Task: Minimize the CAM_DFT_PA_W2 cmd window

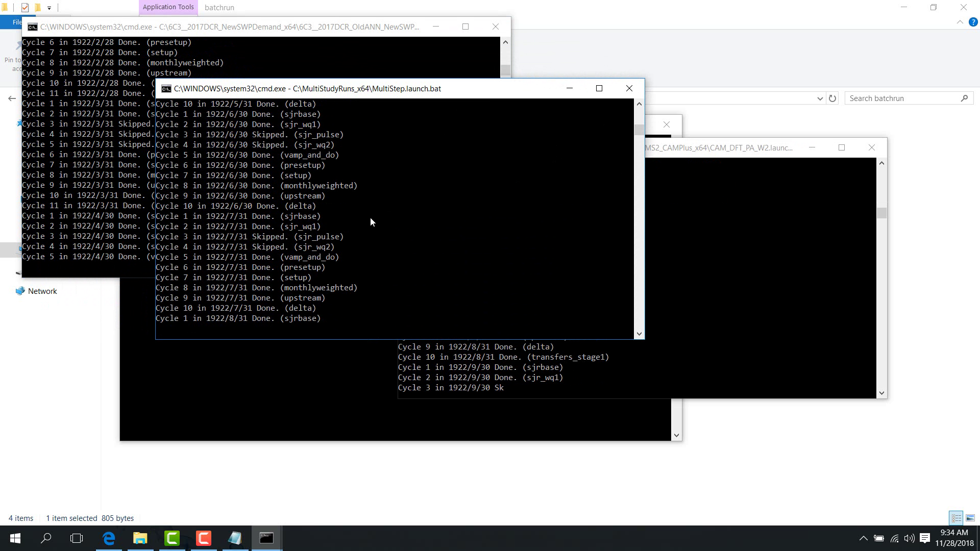Action: point(812,147)
